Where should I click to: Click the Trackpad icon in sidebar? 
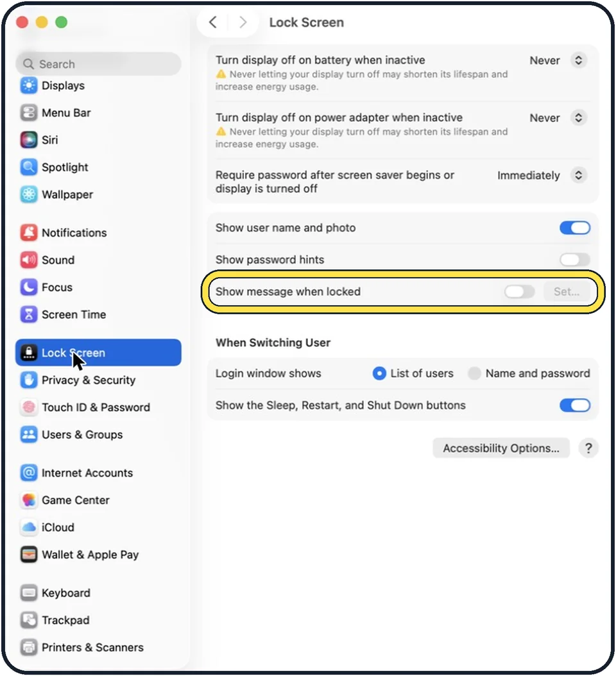29,620
